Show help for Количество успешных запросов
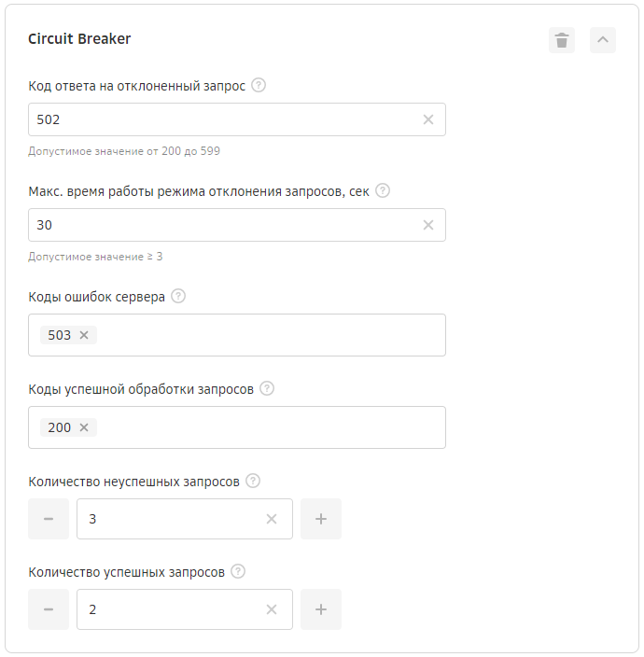 [x=238, y=571]
